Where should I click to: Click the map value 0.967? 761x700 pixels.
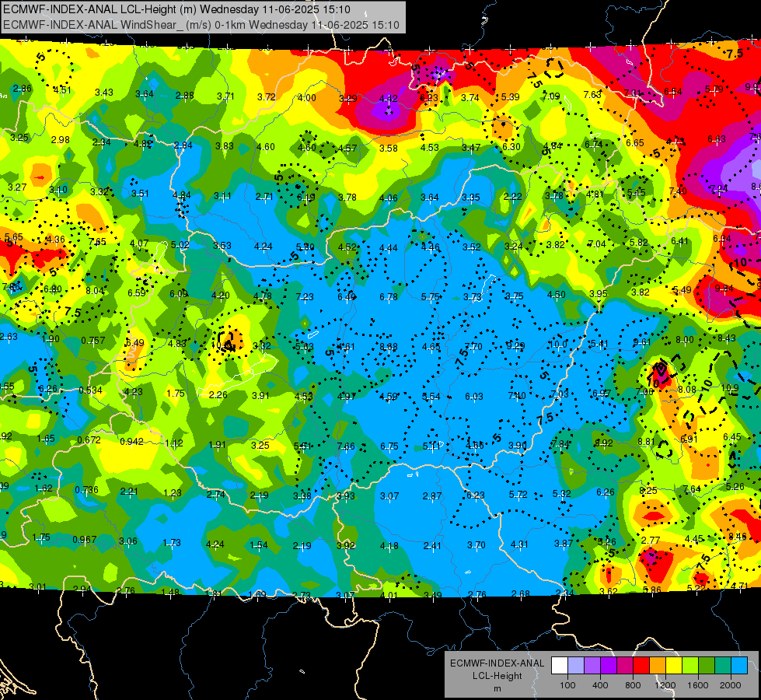pyautogui.click(x=85, y=540)
